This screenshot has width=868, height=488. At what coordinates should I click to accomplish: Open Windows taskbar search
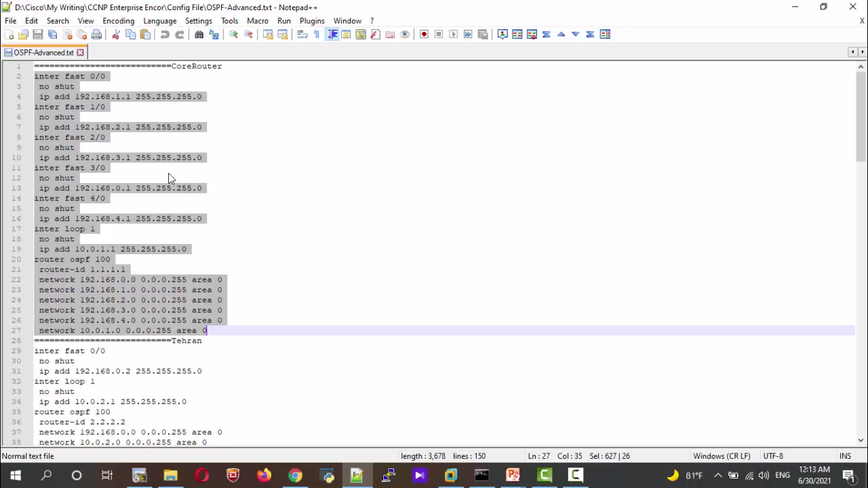pos(46,476)
